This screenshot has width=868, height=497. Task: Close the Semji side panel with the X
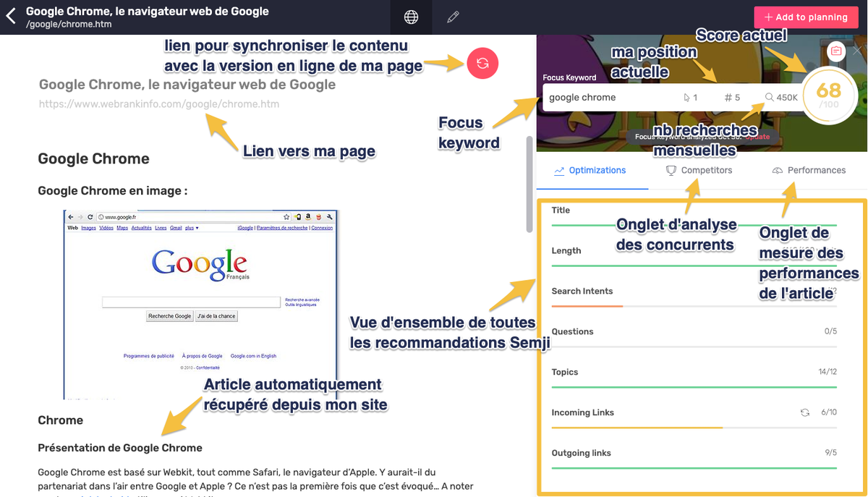click(857, 51)
